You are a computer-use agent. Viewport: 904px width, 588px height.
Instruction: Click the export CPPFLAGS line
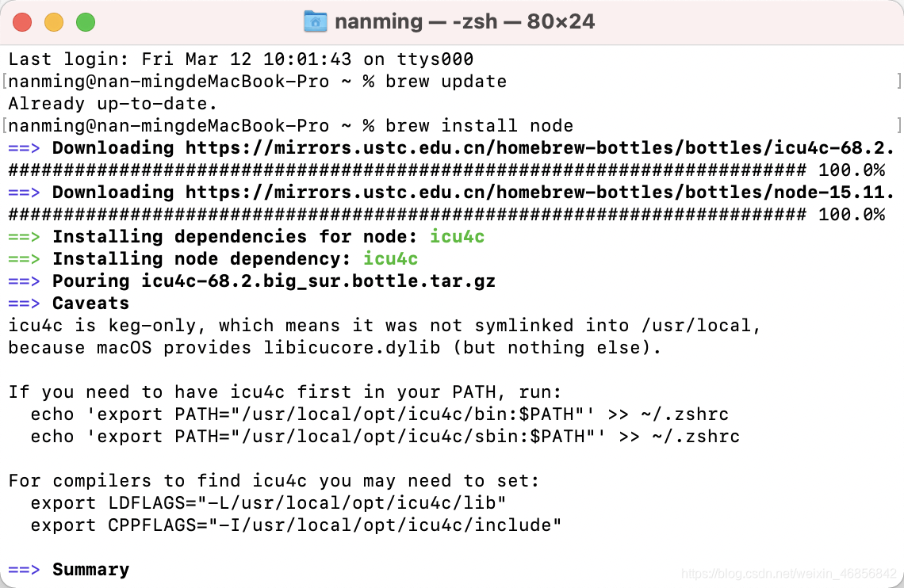[x=296, y=525]
